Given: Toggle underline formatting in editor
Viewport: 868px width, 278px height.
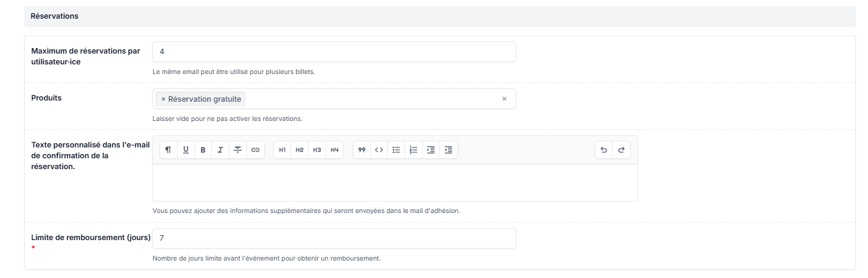Looking at the screenshot, I should point(185,150).
